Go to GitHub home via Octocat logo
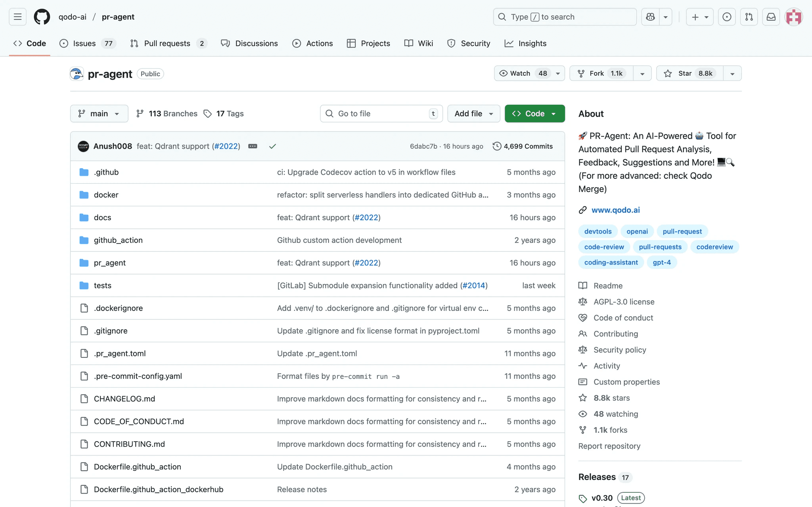The height and width of the screenshot is (507, 812). [x=42, y=17]
